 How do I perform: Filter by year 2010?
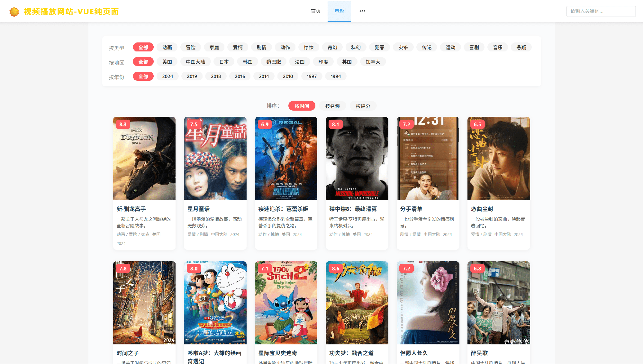[288, 76]
